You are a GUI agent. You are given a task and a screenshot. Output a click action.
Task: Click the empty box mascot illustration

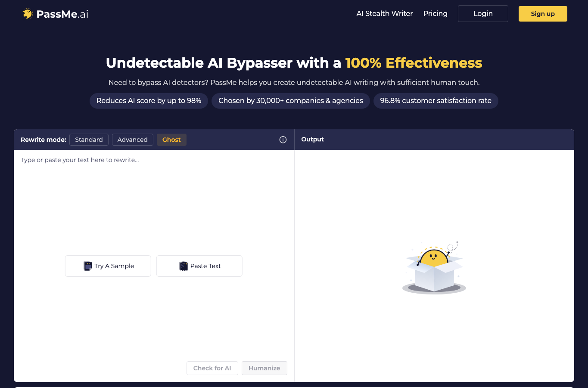pos(434,268)
